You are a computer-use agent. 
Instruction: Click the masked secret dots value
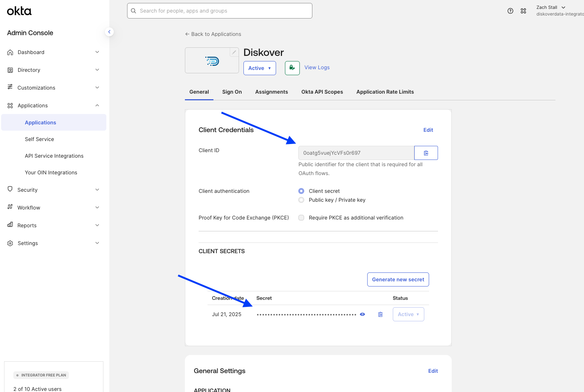point(306,315)
